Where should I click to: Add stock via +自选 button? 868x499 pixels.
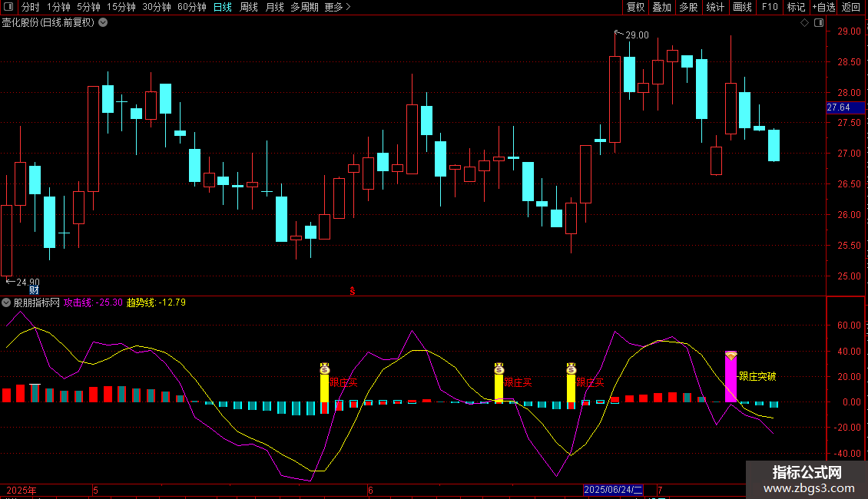click(823, 7)
